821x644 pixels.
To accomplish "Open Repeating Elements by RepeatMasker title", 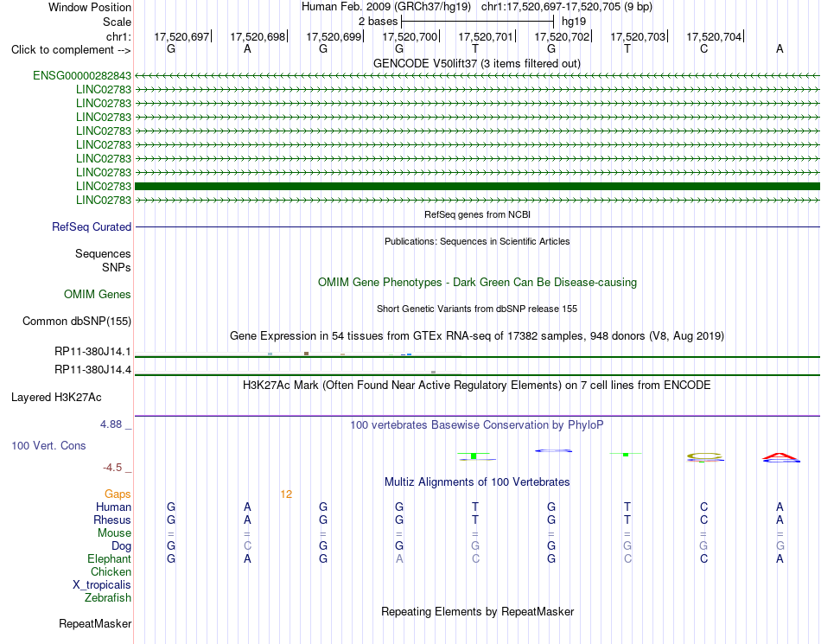I will [x=477, y=611].
